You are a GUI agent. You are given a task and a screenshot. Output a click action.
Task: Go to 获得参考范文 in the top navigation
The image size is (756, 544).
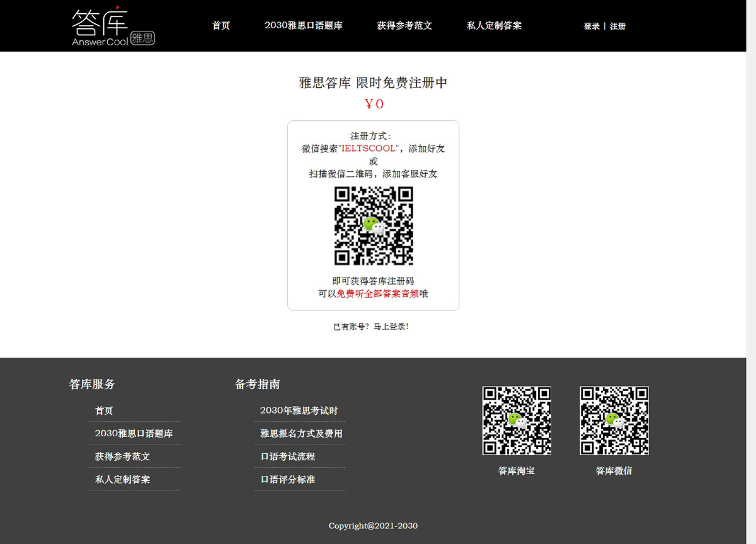[x=404, y=26]
